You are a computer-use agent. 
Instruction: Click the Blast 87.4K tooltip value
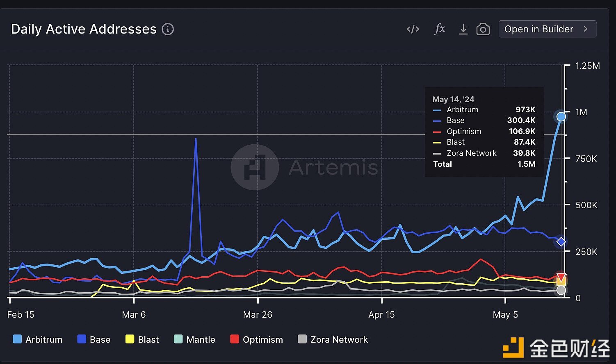(x=525, y=142)
